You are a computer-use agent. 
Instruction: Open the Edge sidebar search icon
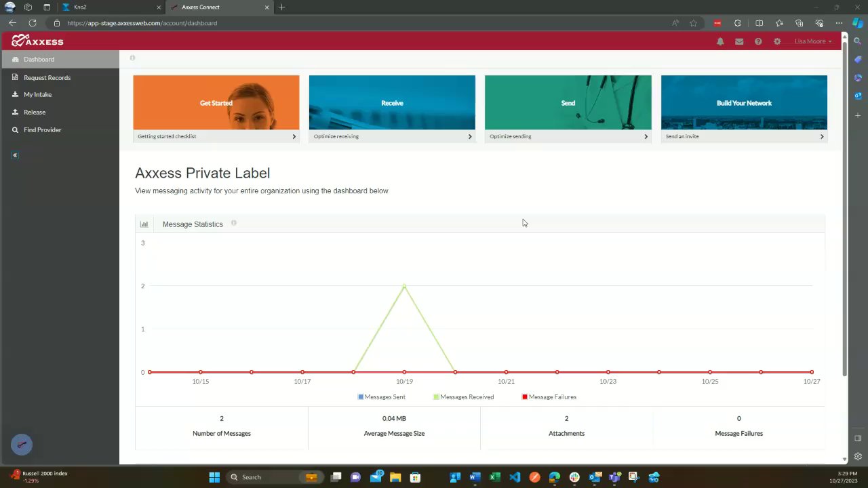858,41
